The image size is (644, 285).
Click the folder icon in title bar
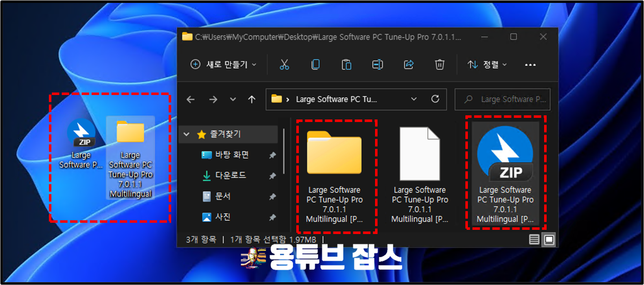coord(187,37)
